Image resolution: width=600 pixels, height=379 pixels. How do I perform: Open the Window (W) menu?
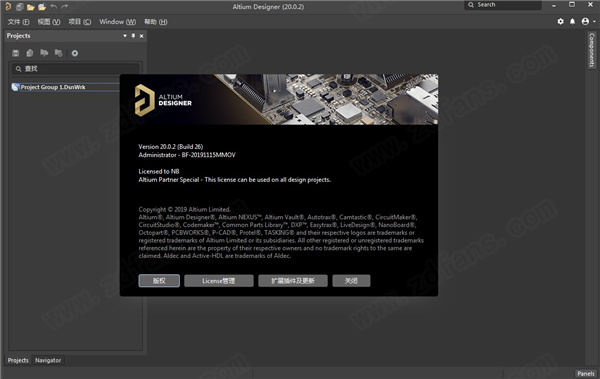[x=117, y=22]
